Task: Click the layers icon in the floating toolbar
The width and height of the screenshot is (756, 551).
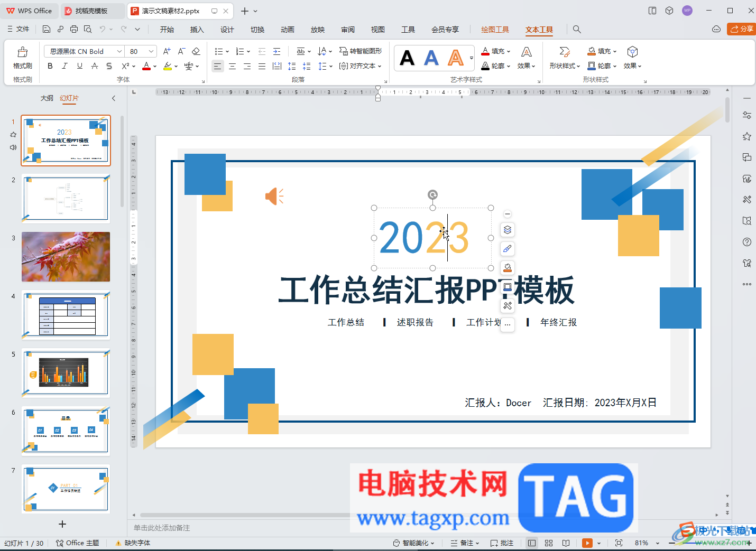Action: (508, 230)
